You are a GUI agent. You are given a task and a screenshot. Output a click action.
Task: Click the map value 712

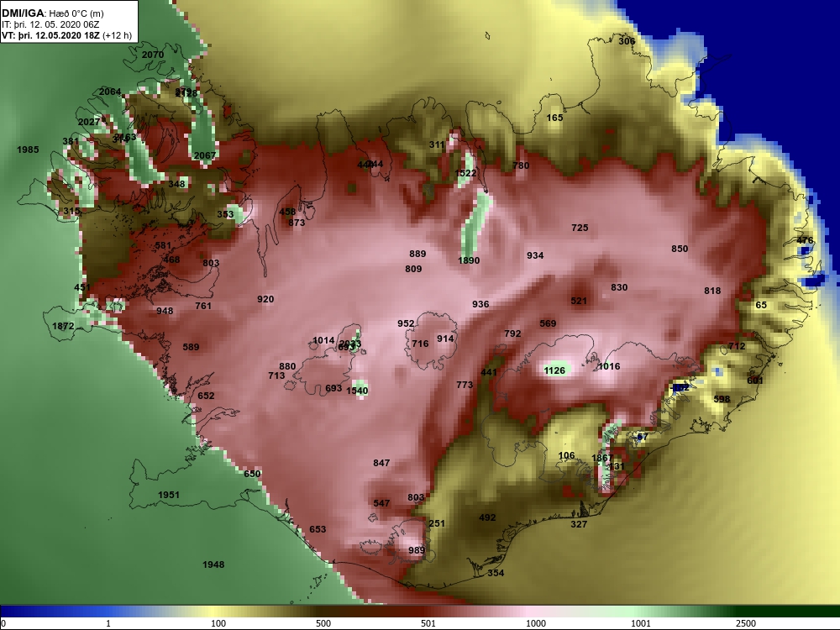pos(738,346)
